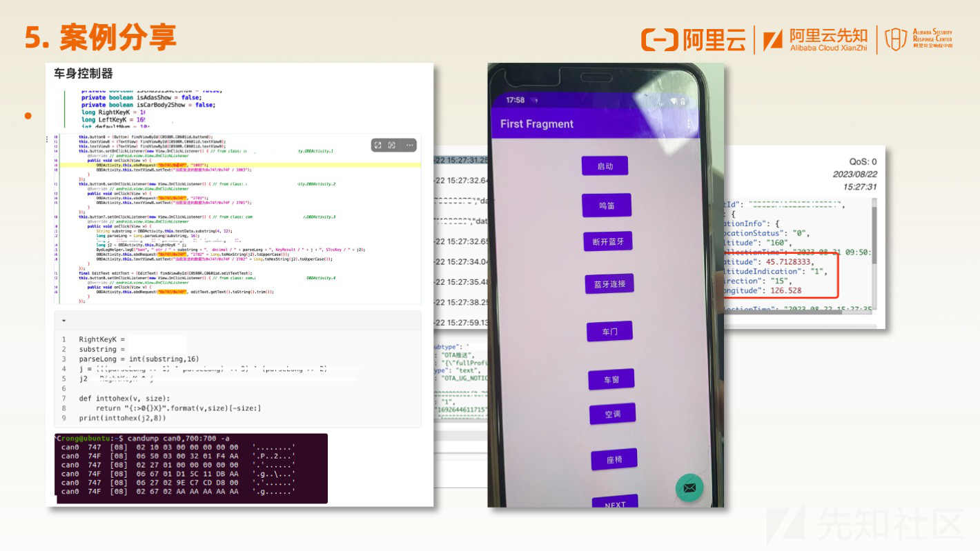Open the overflow menu beside First Fragment
This screenshot has height=551, width=980.
coord(689,124)
